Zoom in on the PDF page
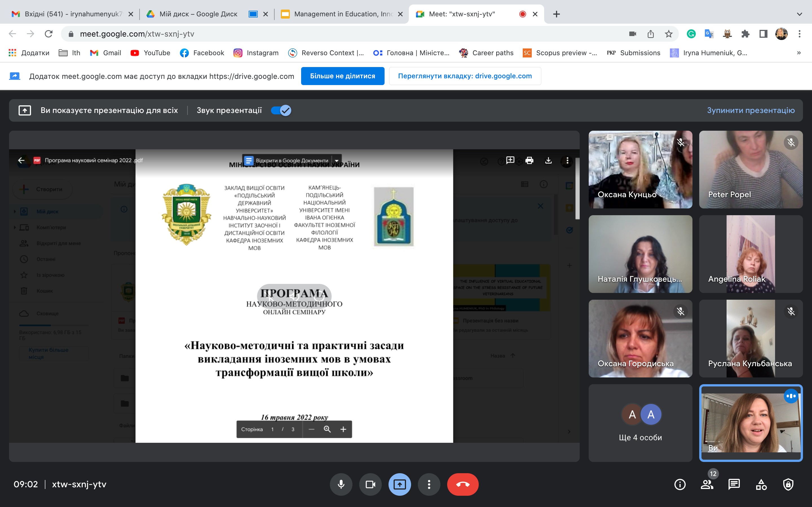Image resolution: width=812 pixels, height=507 pixels. tap(343, 429)
